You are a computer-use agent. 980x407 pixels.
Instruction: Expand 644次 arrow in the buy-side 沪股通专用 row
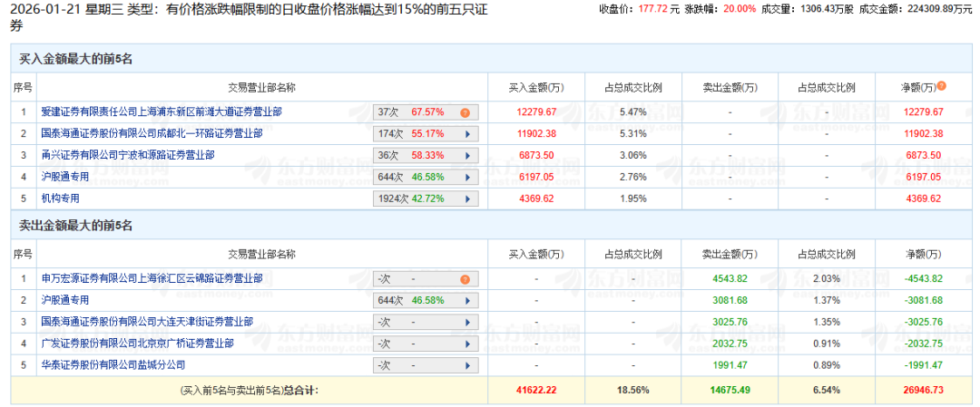tap(466, 176)
